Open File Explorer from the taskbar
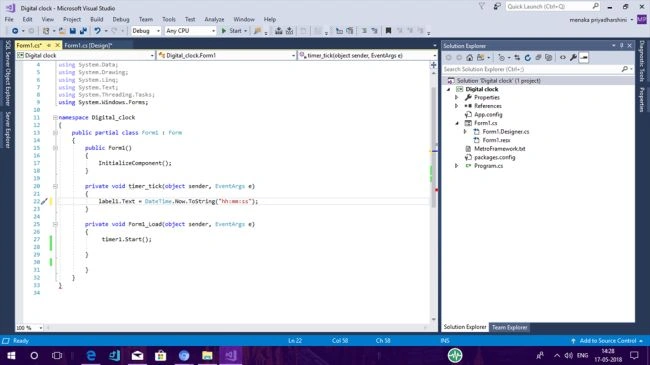The height and width of the screenshot is (365, 650). pos(207,355)
